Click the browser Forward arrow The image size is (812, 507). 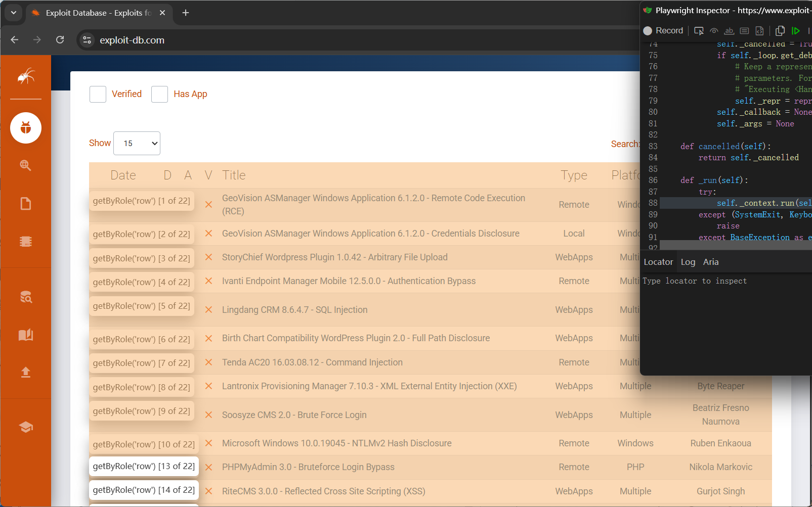tap(37, 40)
